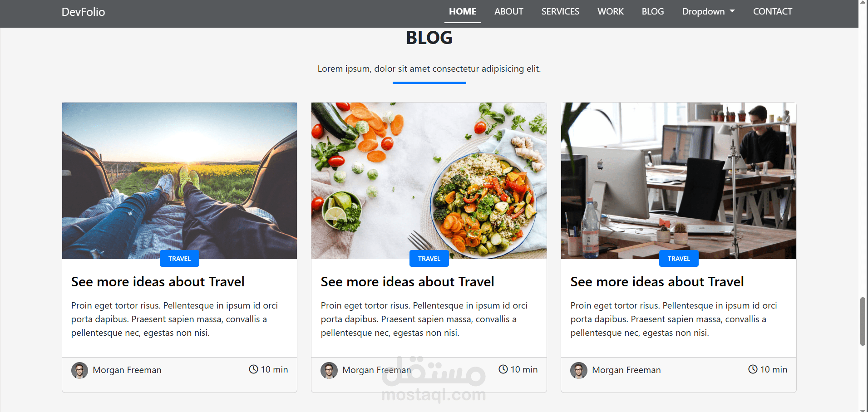
Task: Click the page vertical scrollbar thumb
Action: click(x=863, y=322)
